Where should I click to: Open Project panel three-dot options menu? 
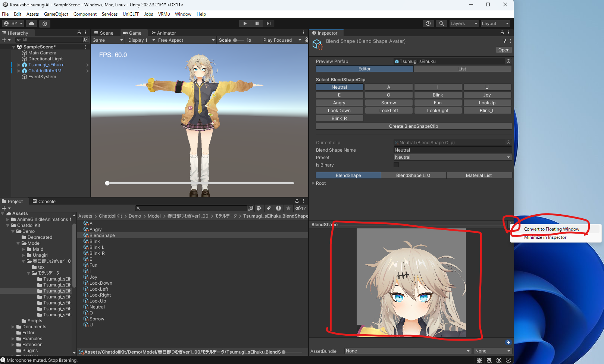(303, 201)
